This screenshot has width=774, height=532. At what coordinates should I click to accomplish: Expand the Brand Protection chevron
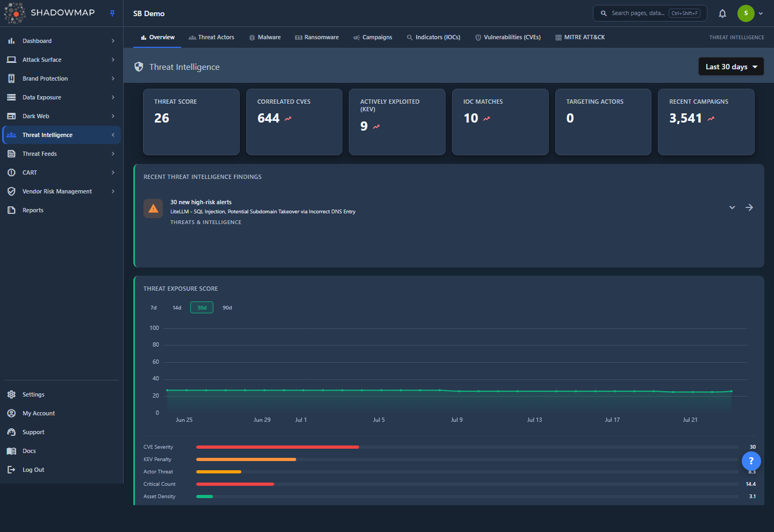point(113,78)
